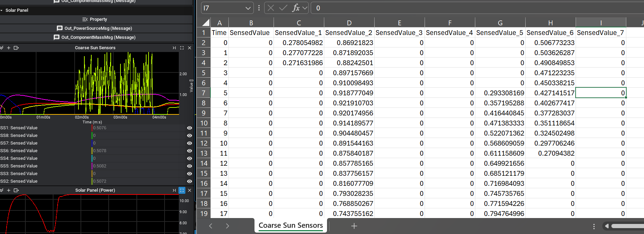Image resolution: width=644 pixels, height=234 pixels.
Task: Click the export icon in Coarse Sun Sensors panel
Action: [x=16, y=48]
